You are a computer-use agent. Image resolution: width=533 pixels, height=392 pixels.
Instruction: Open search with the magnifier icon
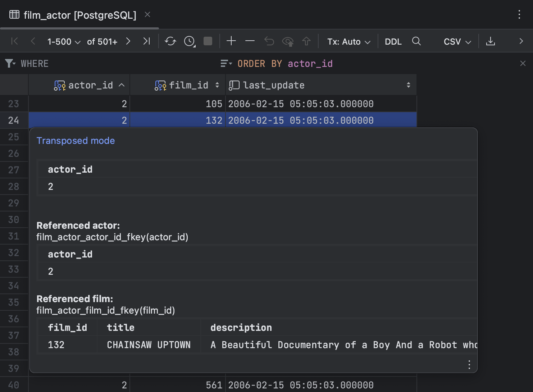click(x=416, y=41)
